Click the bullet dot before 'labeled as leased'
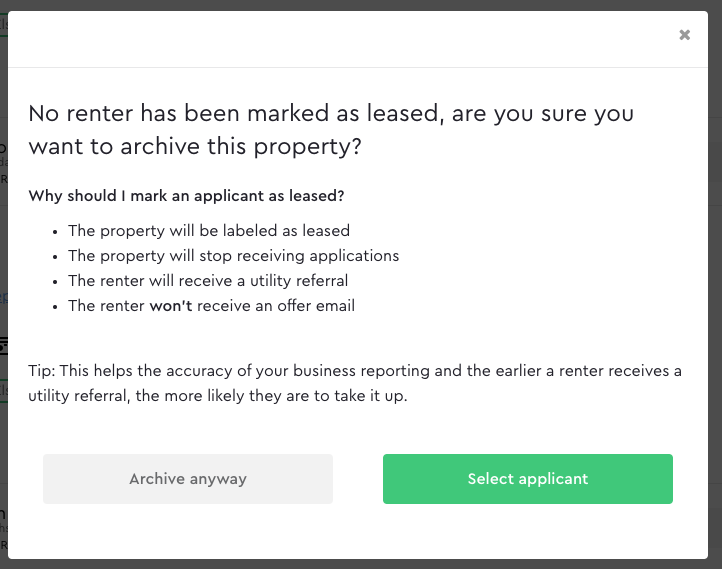The height and width of the screenshot is (569, 722). click(x=55, y=232)
